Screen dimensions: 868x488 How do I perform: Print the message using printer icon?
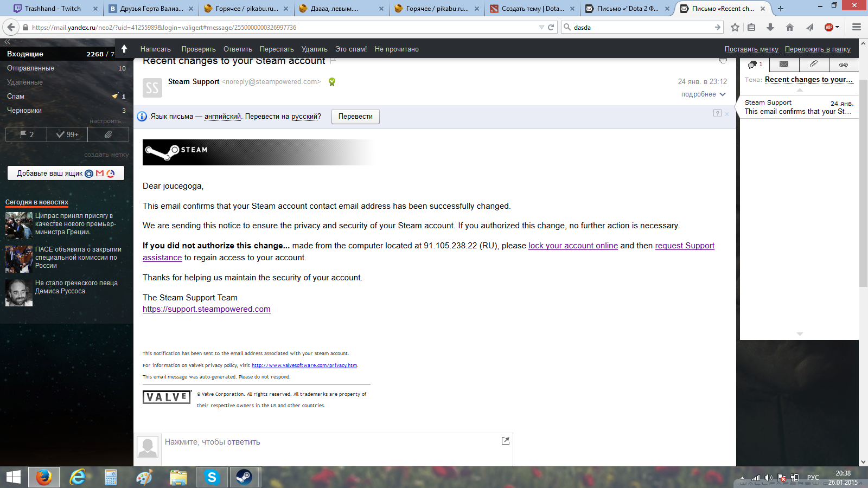pos(723,60)
